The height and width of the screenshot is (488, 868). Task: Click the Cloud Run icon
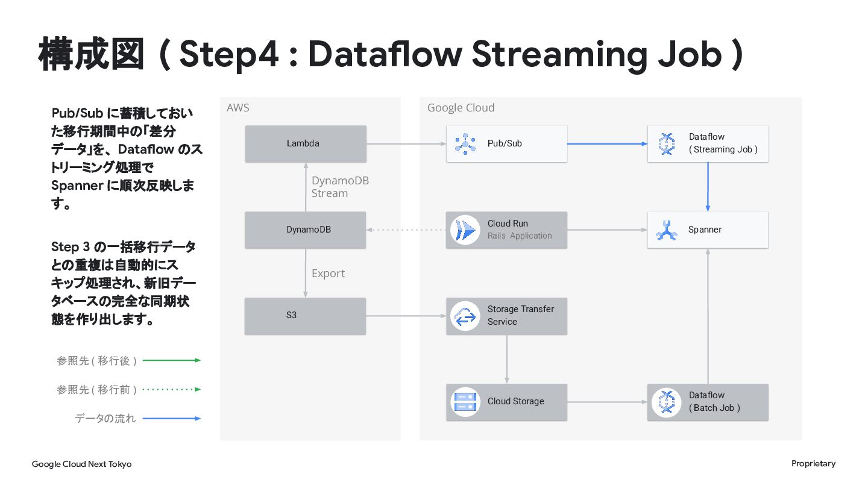(x=465, y=230)
